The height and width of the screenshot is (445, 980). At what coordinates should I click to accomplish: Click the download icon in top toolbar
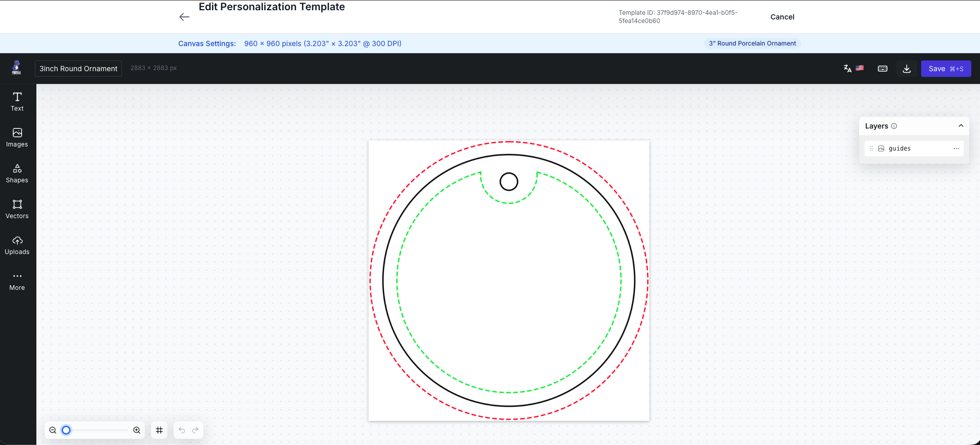coord(906,69)
